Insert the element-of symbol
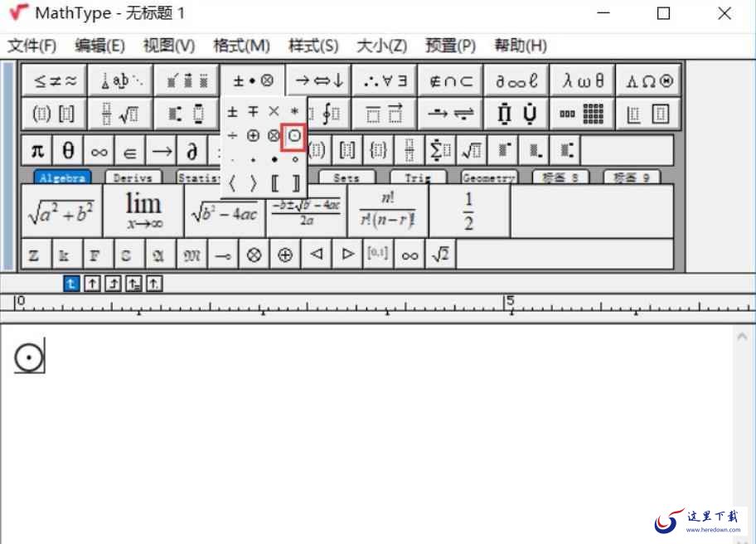Viewport: 756px width, 544px height. pos(129,151)
